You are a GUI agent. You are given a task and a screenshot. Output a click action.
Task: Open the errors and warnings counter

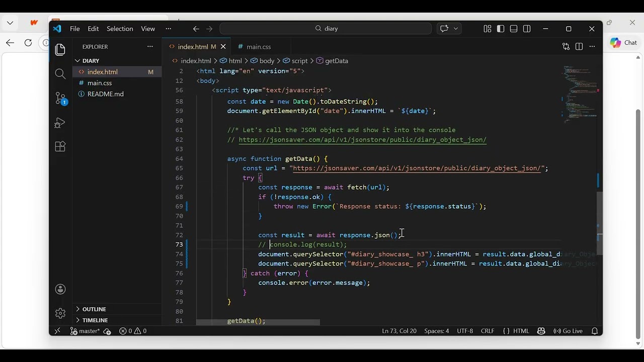[x=133, y=331]
